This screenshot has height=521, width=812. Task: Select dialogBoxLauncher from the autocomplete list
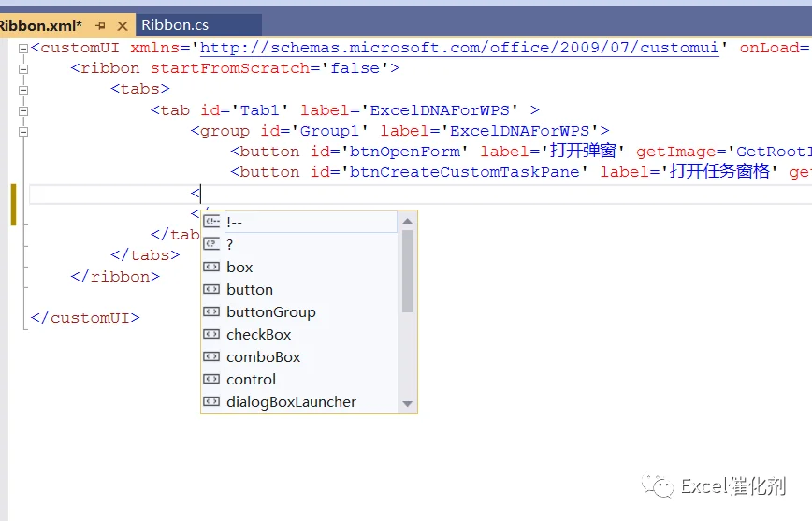pyautogui.click(x=291, y=402)
